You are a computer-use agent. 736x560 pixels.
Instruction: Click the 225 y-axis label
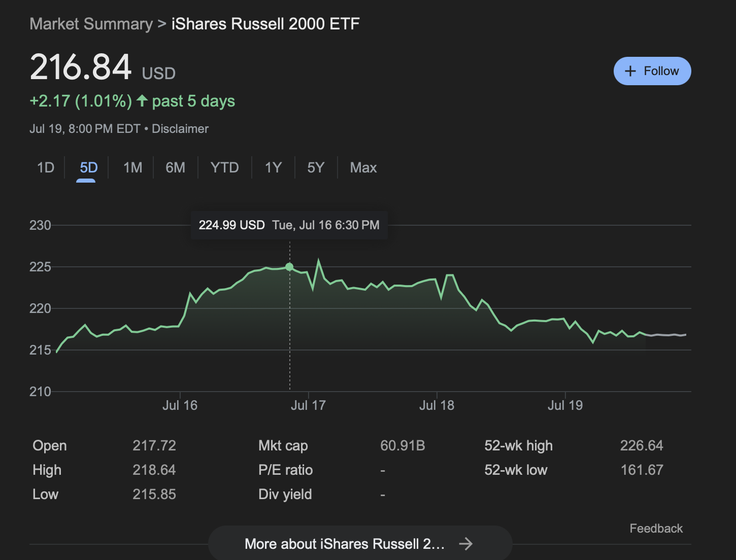tap(40, 267)
